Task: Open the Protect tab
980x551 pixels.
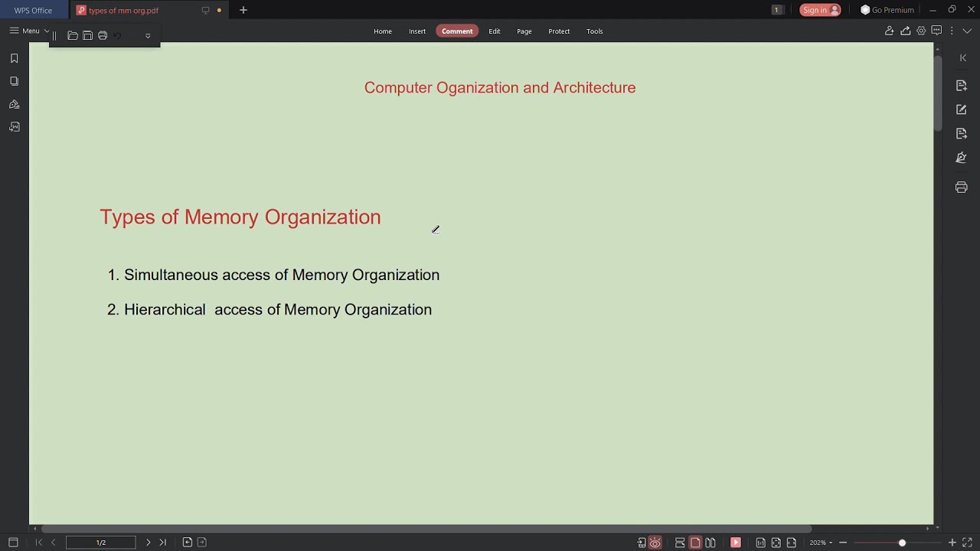Action: coord(559,31)
